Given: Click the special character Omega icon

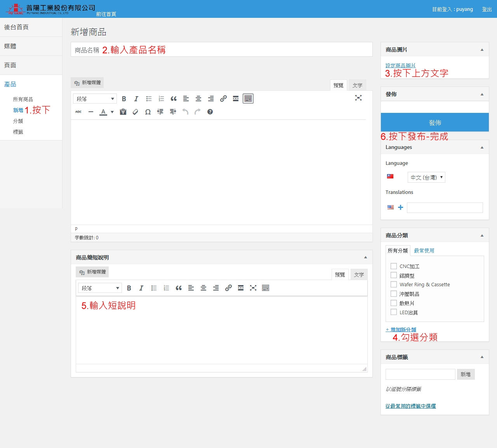Looking at the screenshot, I should click(x=148, y=112).
